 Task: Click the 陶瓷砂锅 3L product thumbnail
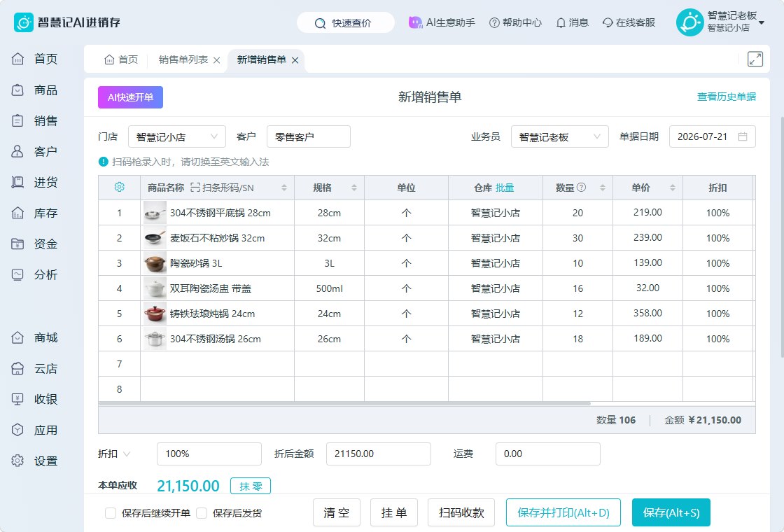[155, 263]
